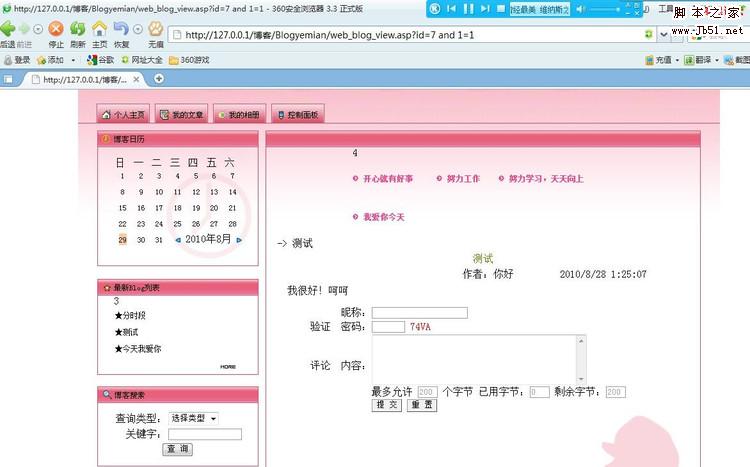Open the 我的文章 navigation tab
This screenshot has width=750, height=467.
pos(182,114)
